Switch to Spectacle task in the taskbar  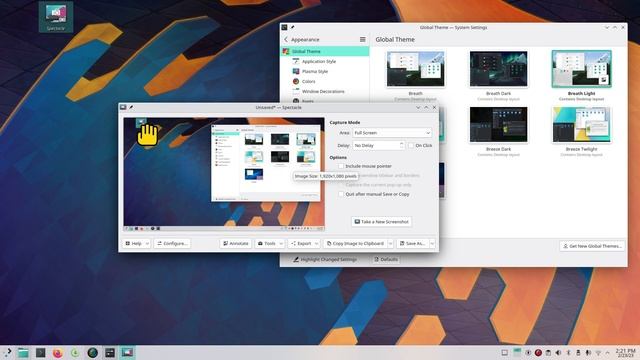click(127, 353)
